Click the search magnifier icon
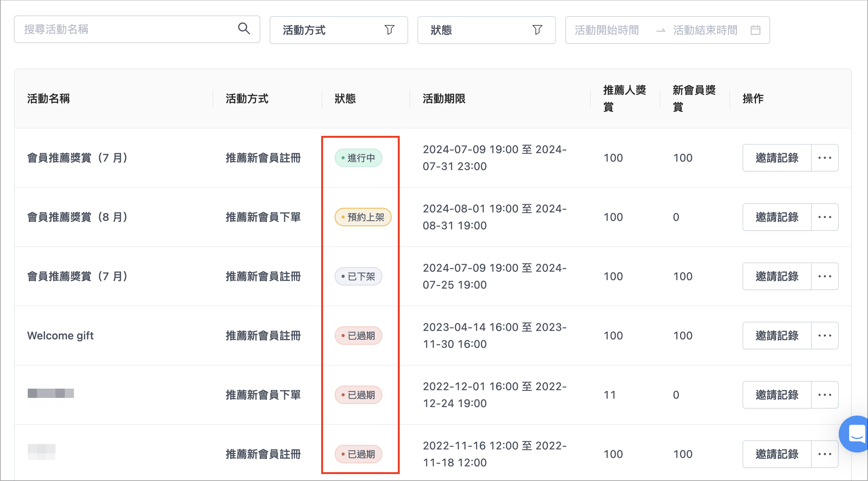The width and height of the screenshot is (868, 481). [x=244, y=29]
